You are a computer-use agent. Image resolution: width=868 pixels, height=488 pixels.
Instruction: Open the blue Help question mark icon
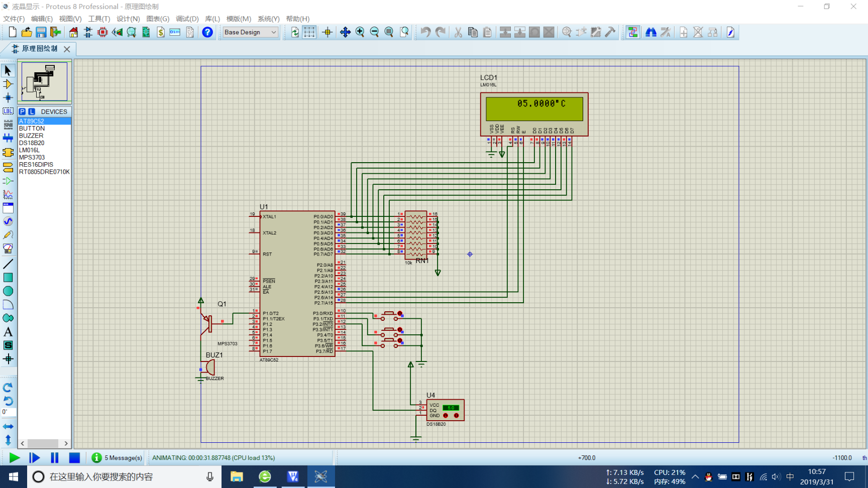click(x=207, y=32)
